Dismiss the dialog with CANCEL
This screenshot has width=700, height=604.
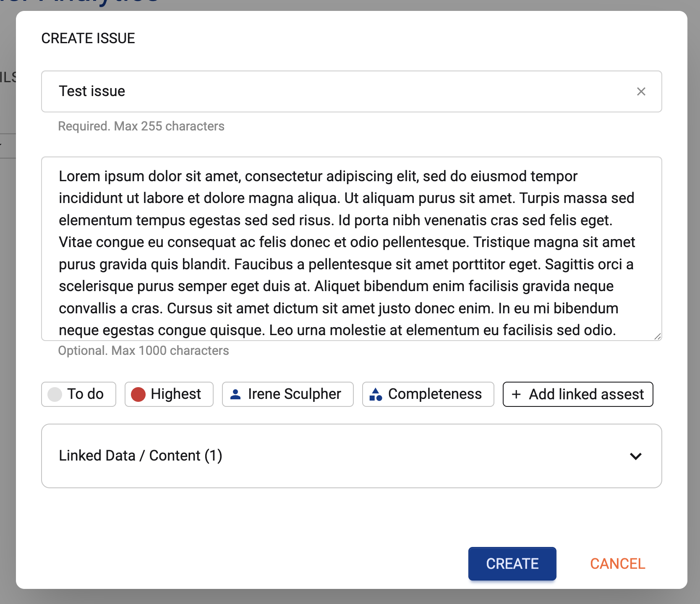617,564
